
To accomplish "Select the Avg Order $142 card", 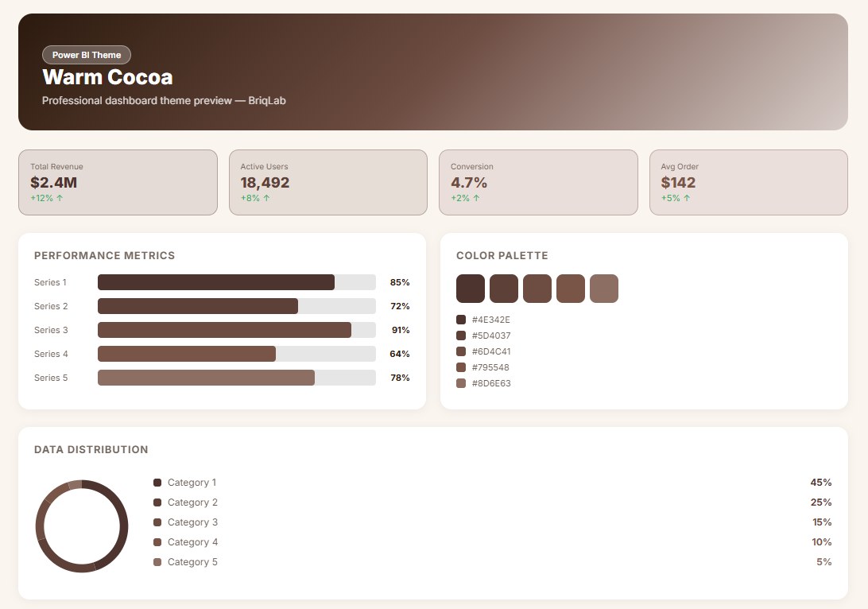I will [748, 182].
